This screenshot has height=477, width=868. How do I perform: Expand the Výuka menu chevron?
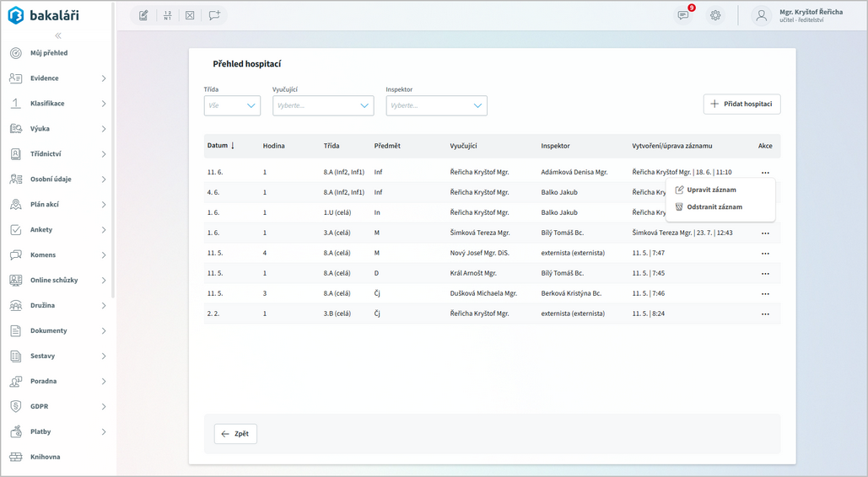pos(104,129)
